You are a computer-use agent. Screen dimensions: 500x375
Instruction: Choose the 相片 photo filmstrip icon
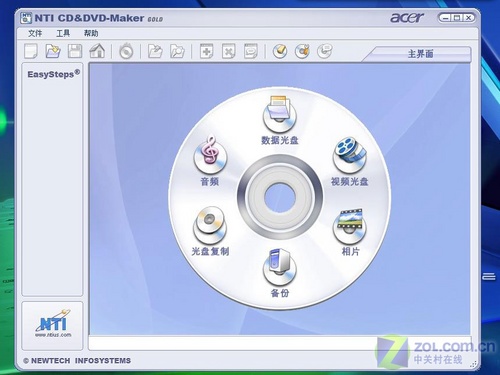click(x=350, y=226)
